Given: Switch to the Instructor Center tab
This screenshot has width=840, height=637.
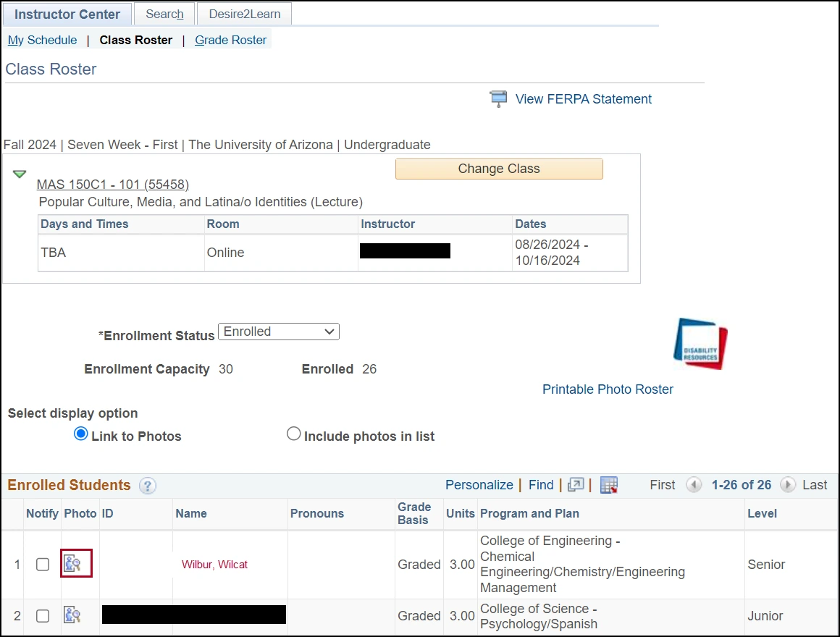Looking at the screenshot, I should (67, 14).
